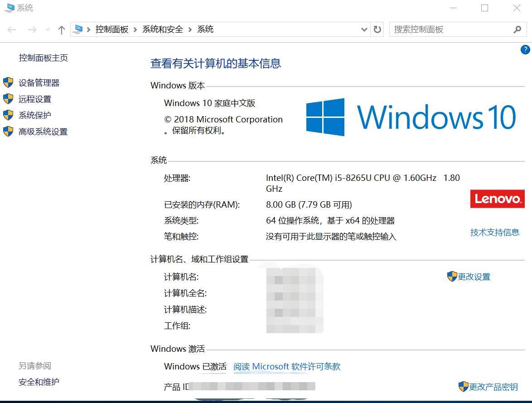This screenshot has width=532, height=403.
Task: Expand the chevron after 系统和安全
Action: [x=190, y=30]
